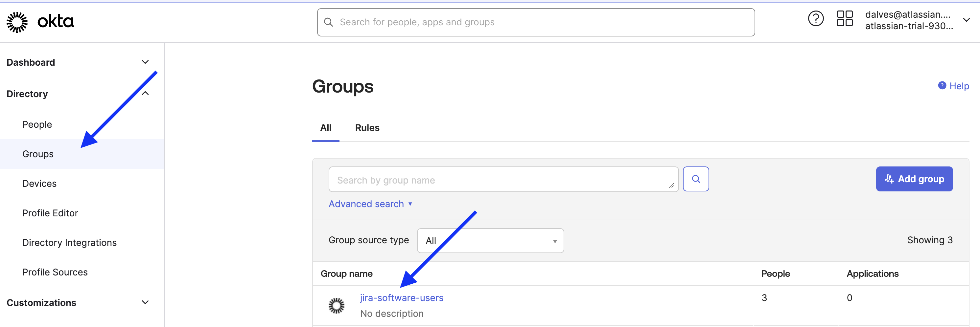Click the jira-software-users group icon
Screen dimensions: 980x327
(336, 305)
